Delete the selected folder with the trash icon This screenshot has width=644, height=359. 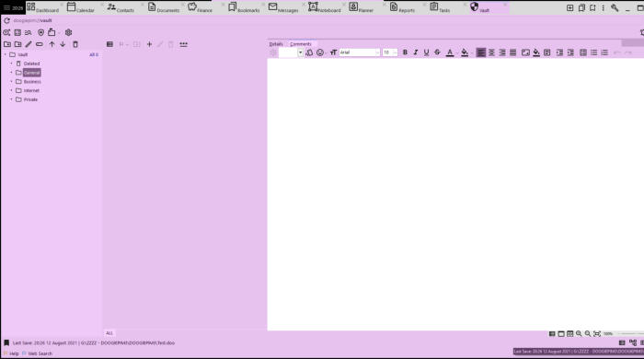[x=75, y=44]
